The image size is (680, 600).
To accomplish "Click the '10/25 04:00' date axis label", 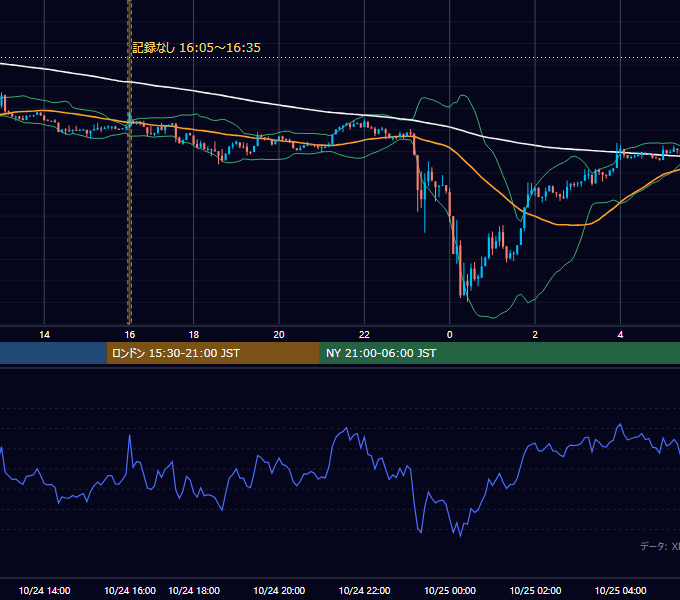I will [620, 590].
